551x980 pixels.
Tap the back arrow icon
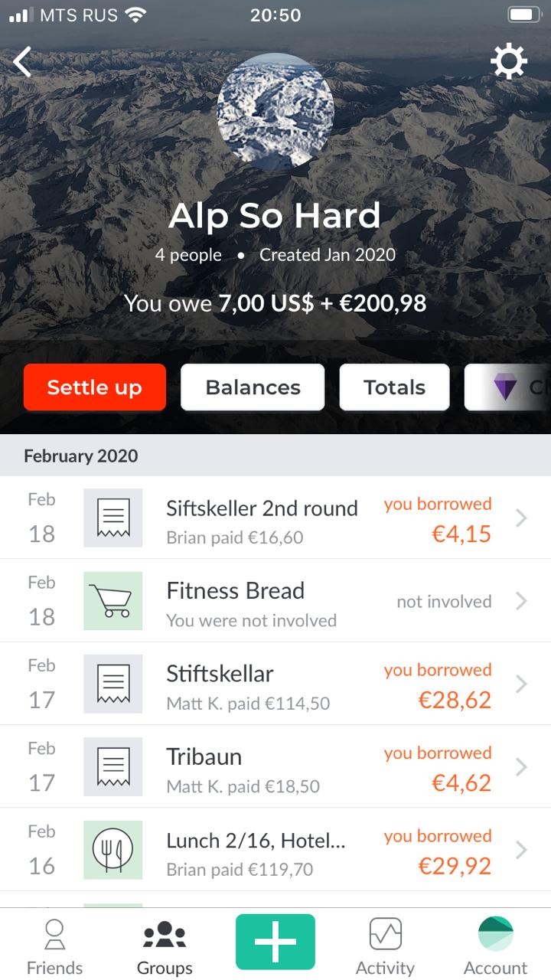[23, 62]
